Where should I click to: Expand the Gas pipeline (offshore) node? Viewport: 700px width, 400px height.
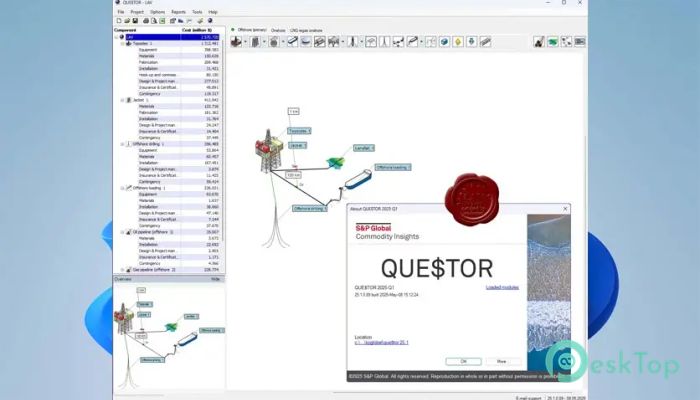pos(122,269)
